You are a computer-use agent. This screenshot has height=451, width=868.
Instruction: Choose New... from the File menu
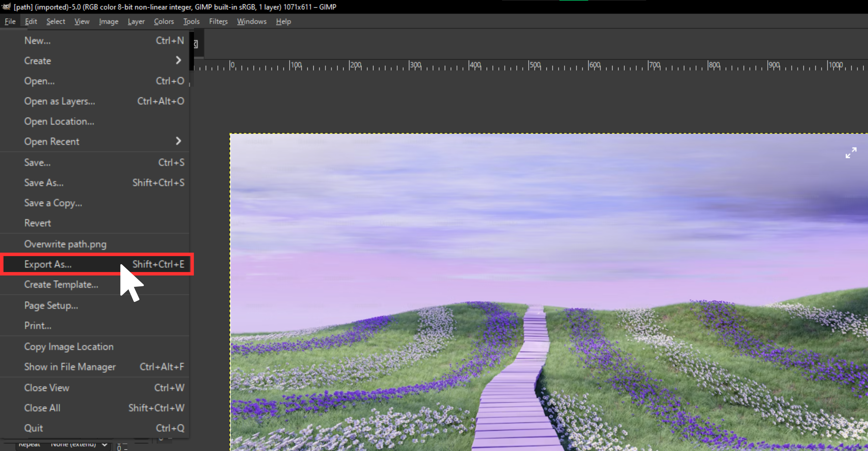(95, 40)
